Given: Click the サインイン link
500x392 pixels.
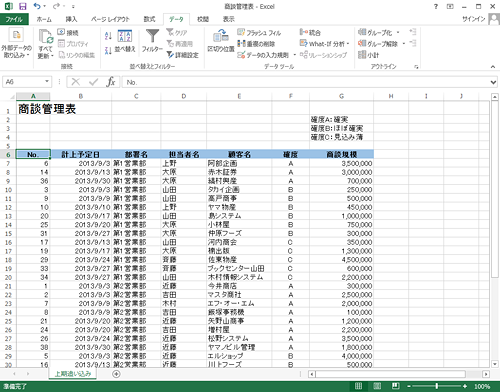Looking at the screenshot, I should point(473,19).
